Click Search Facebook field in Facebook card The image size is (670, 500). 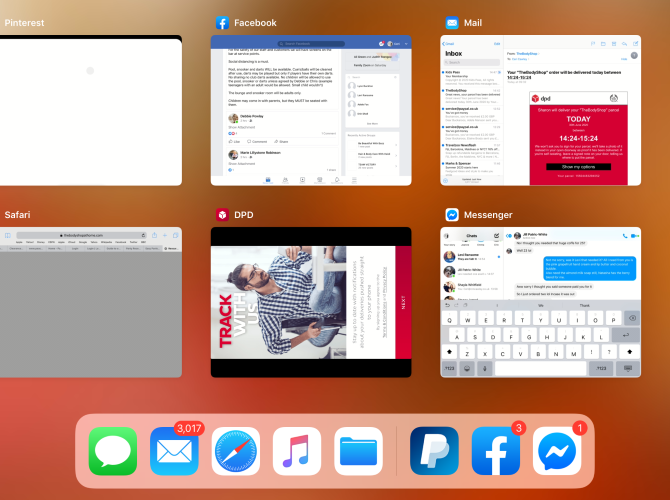pyautogui.click(x=311, y=44)
